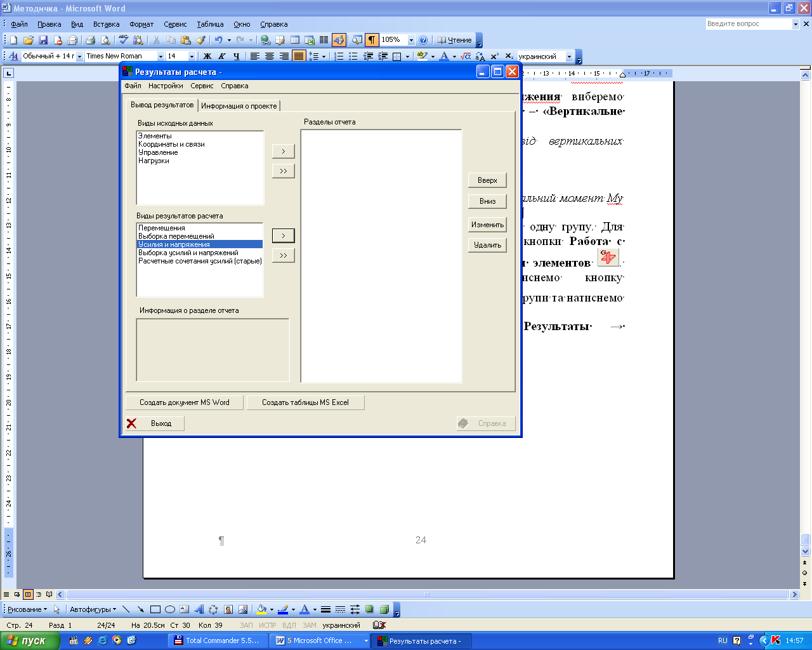The height and width of the screenshot is (650, 812).
Task: Toggle ИСПР track changes in status bar
Action: 268,625
